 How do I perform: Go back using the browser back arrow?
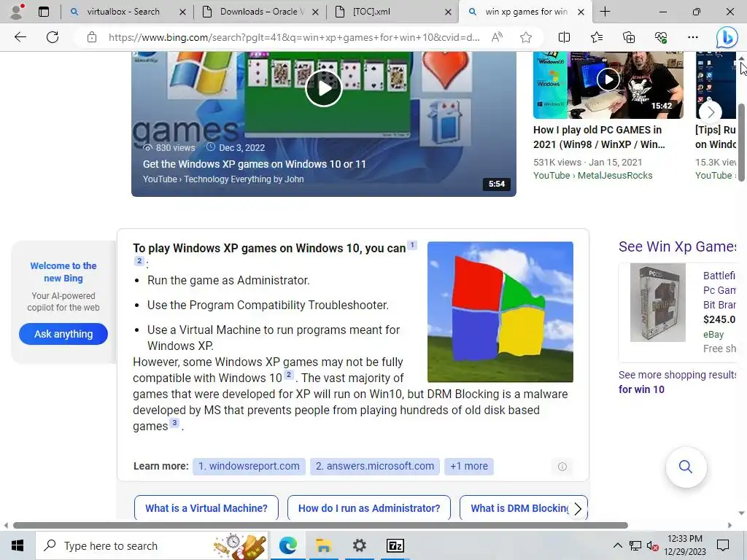tap(20, 37)
